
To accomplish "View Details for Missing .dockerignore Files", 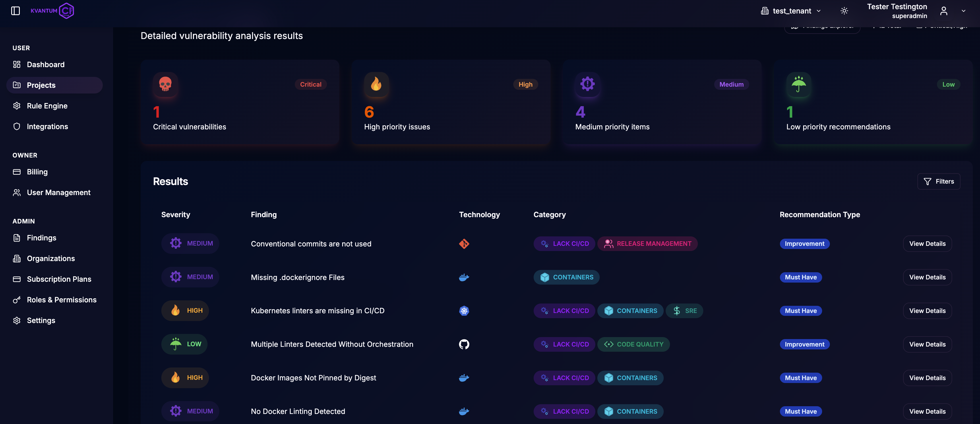I will coord(927,277).
